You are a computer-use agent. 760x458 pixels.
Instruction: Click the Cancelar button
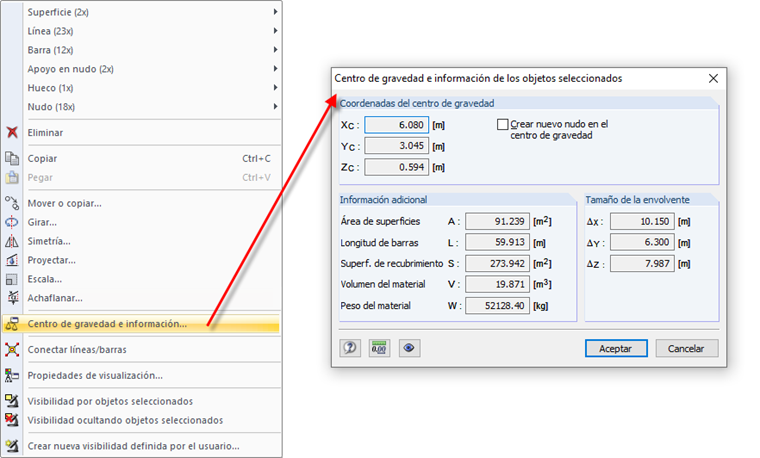[687, 348]
